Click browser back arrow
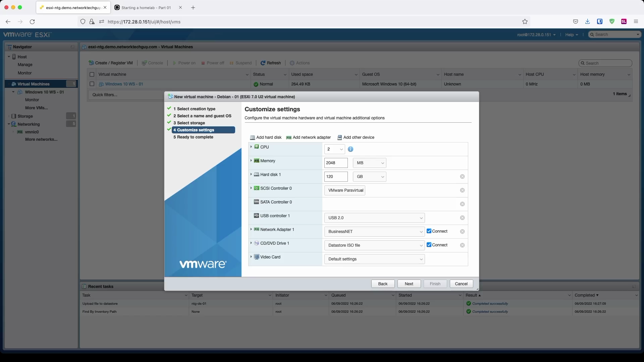Image resolution: width=644 pixels, height=362 pixels. click(x=8, y=22)
